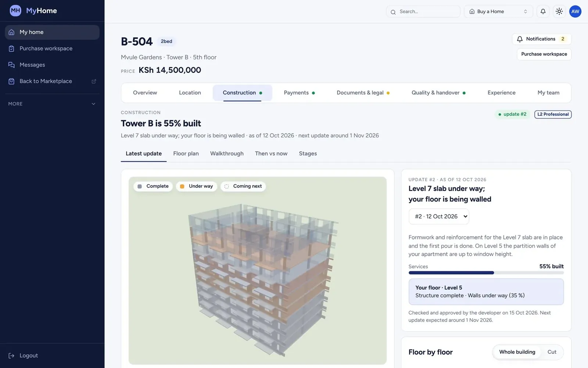
Task: Click the Search input field
Action: [423, 11]
